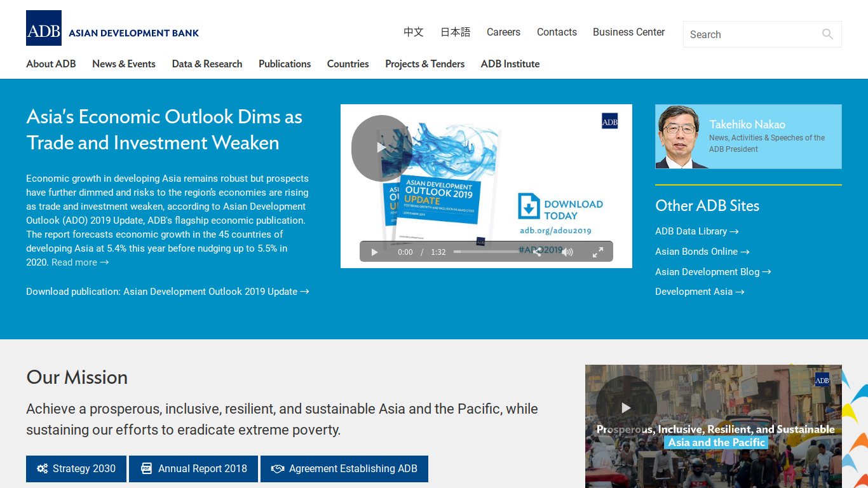Open the Contacts link
The width and height of the screenshot is (868, 488).
pyautogui.click(x=557, y=32)
